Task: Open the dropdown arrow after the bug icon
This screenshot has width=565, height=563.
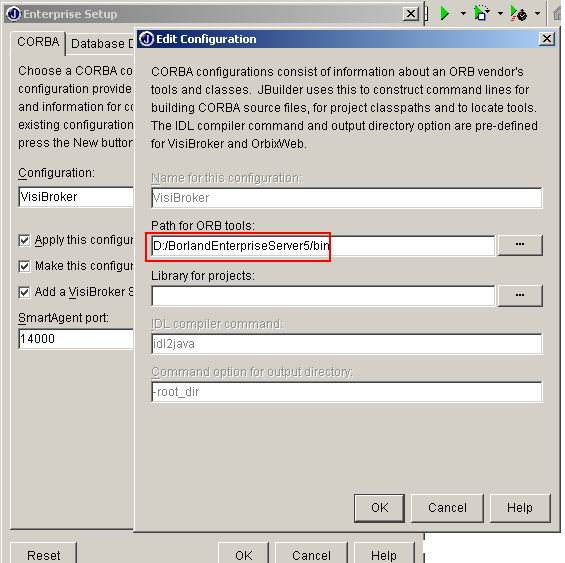Action: tap(538, 14)
